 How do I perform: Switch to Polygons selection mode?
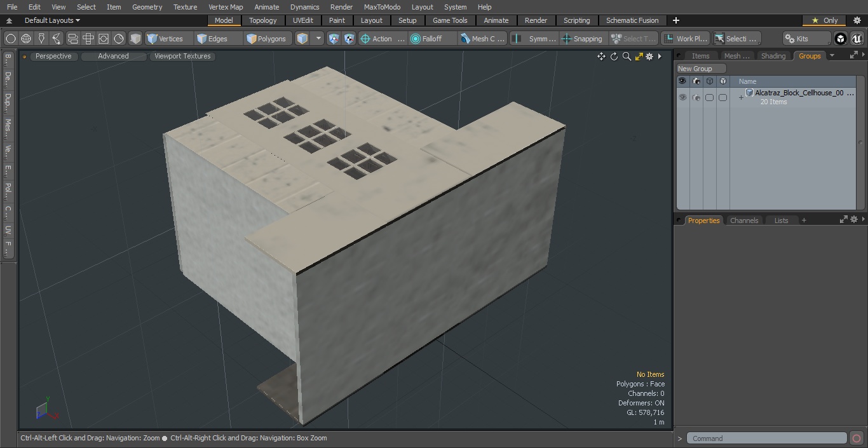click(x=268, y=39)
